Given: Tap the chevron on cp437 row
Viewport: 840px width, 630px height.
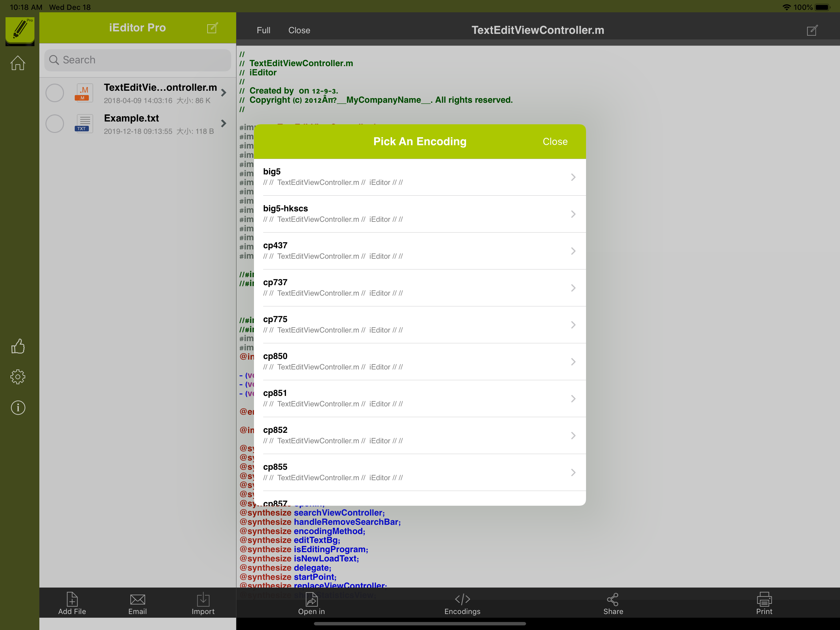Looking at the screenshot, I should (x=573, y=251).
